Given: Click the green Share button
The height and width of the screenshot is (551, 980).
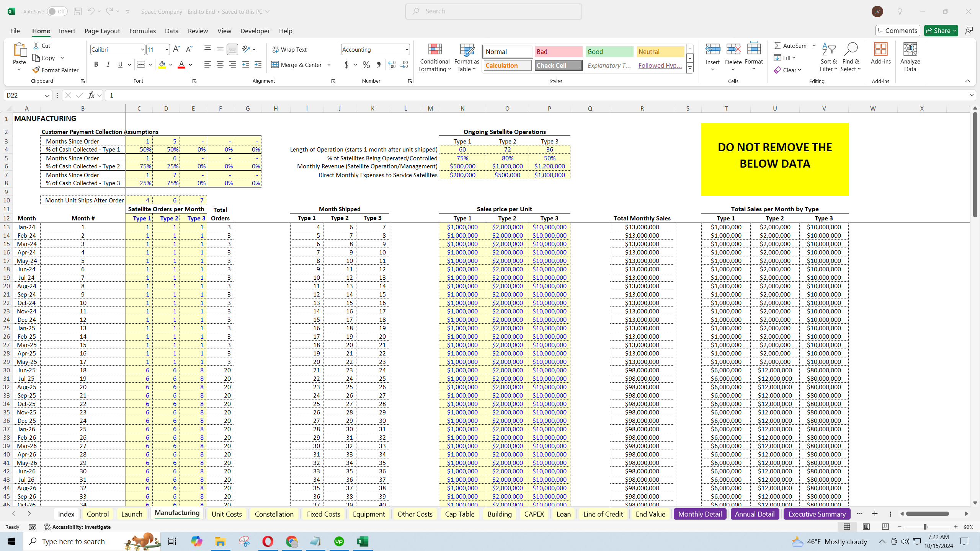Looking at the screenshot, I should tap(941, 31).
